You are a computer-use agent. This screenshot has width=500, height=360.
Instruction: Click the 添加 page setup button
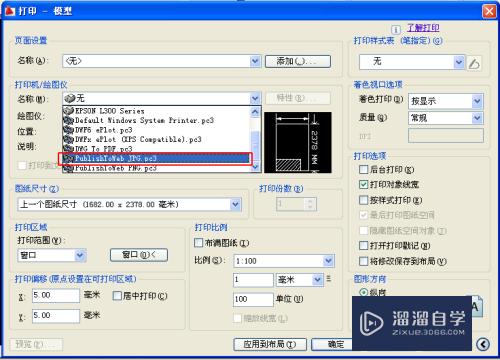(298, 61)
